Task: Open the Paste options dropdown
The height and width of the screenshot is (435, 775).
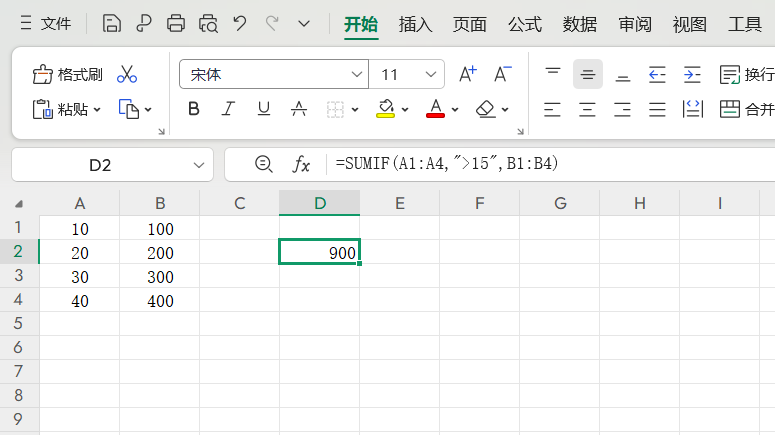Action: [x=97, y=109]
